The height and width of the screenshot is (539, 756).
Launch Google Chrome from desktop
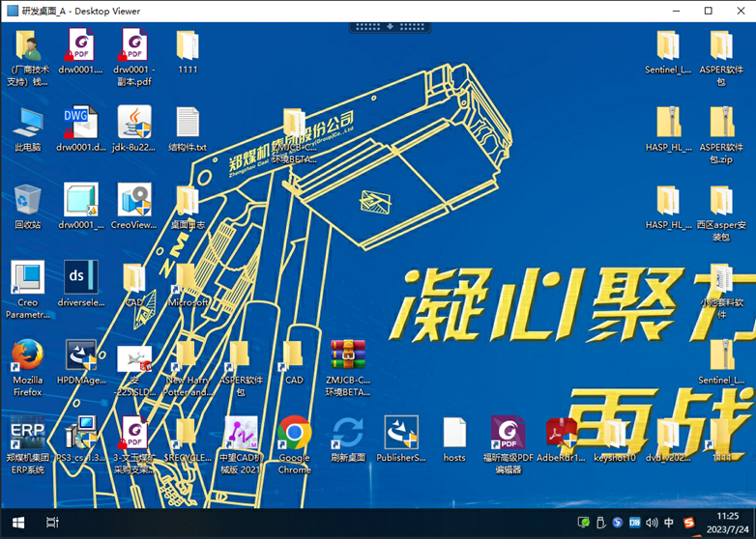(x=294, y=434)
